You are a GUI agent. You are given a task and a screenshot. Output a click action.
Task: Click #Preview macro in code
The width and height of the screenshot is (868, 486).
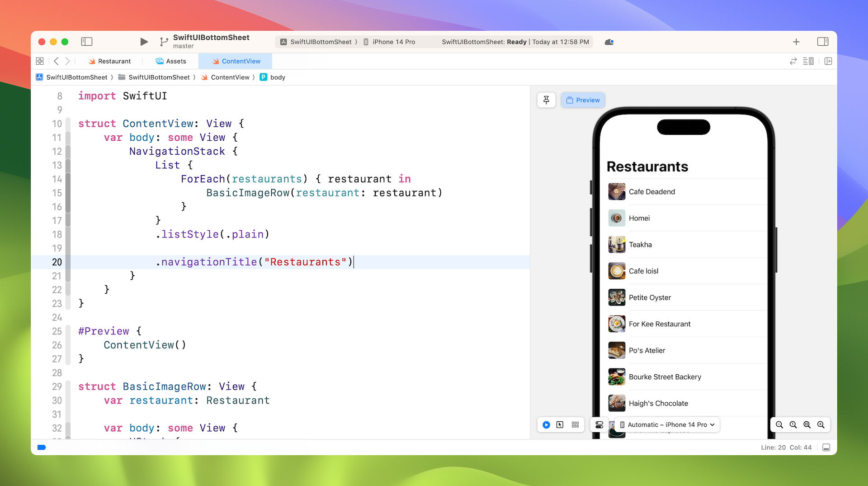coord(104,331)
